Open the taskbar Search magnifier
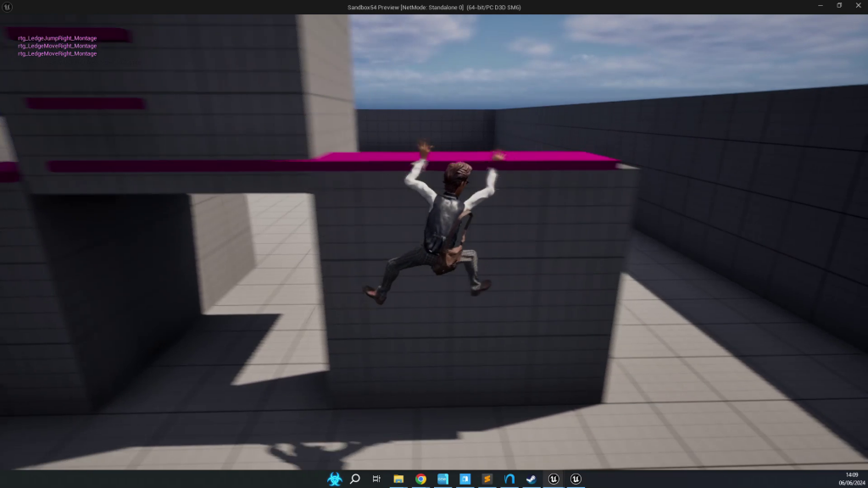Image resolution: width=868 pixels, height=488 pixels. click(355, 479)
